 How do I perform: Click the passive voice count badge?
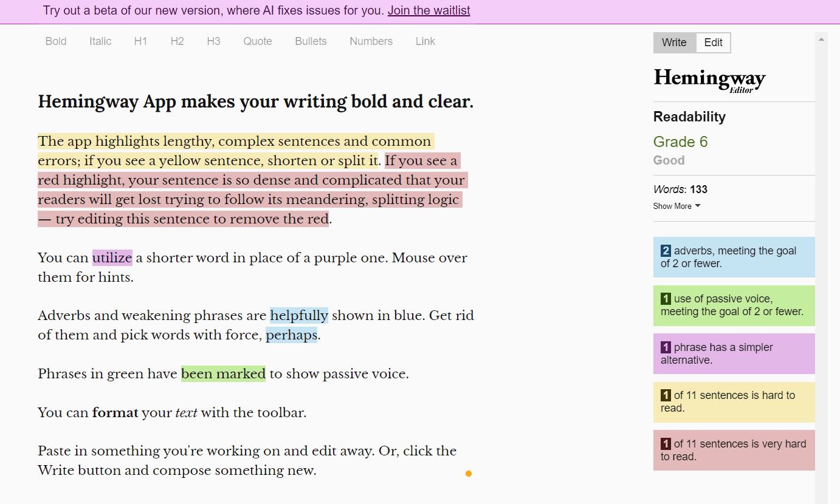click(x=666, y=299)
